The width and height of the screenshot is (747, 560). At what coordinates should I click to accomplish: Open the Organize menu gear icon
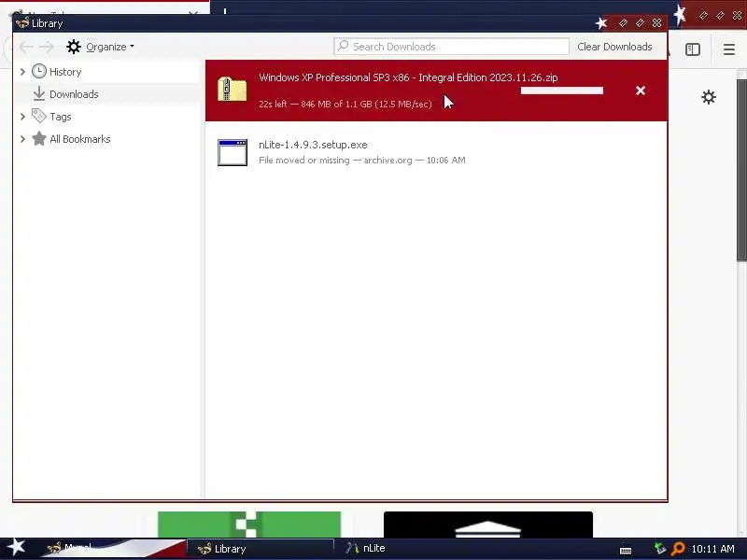[74, 47]
